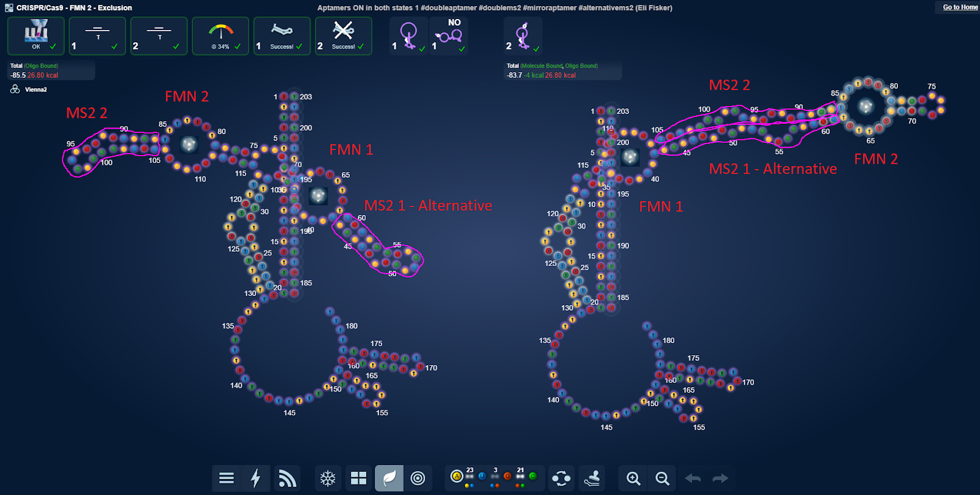
Task: Choose the GU pair tool labeled 3
Action: [x=495, y=476]
